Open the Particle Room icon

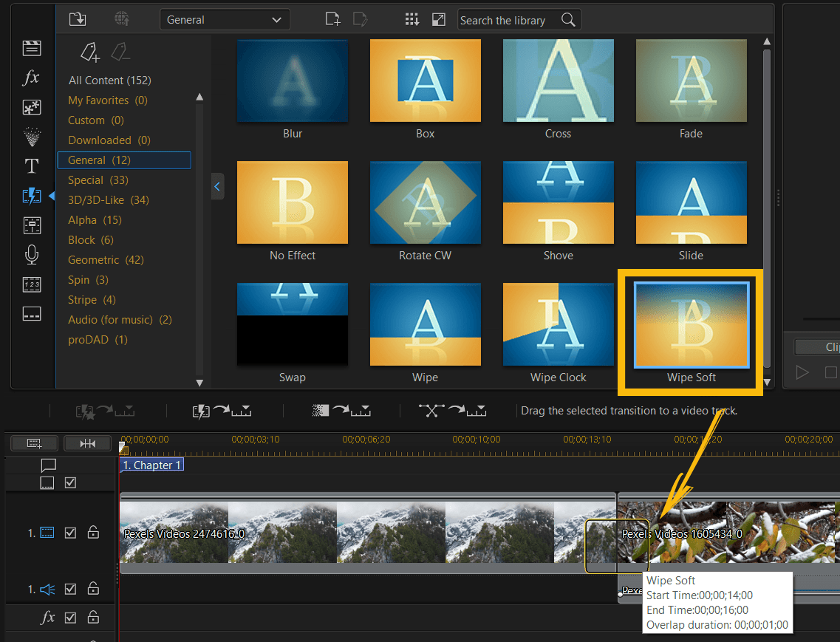point(32,137)
